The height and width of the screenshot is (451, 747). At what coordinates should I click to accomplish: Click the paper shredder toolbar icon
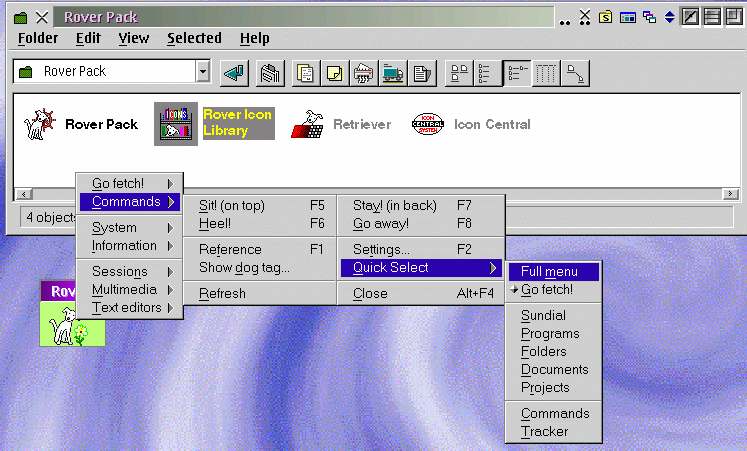point(363,73)
